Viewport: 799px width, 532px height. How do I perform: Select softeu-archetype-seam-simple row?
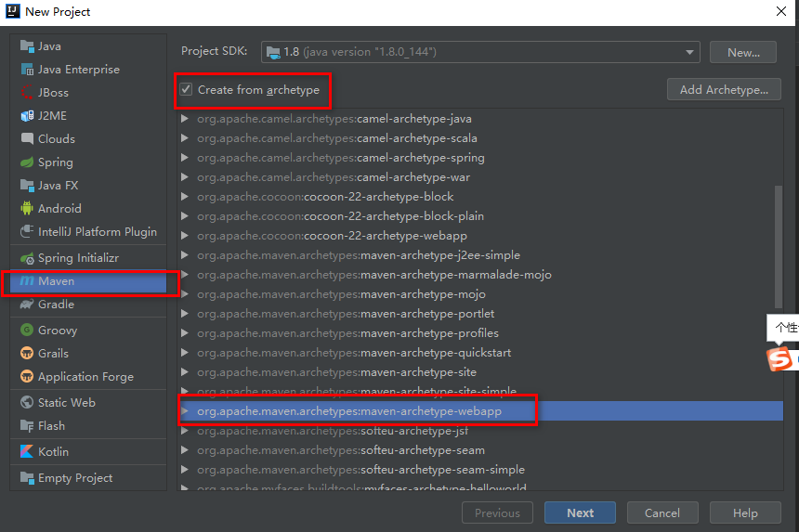click(480, 470)
